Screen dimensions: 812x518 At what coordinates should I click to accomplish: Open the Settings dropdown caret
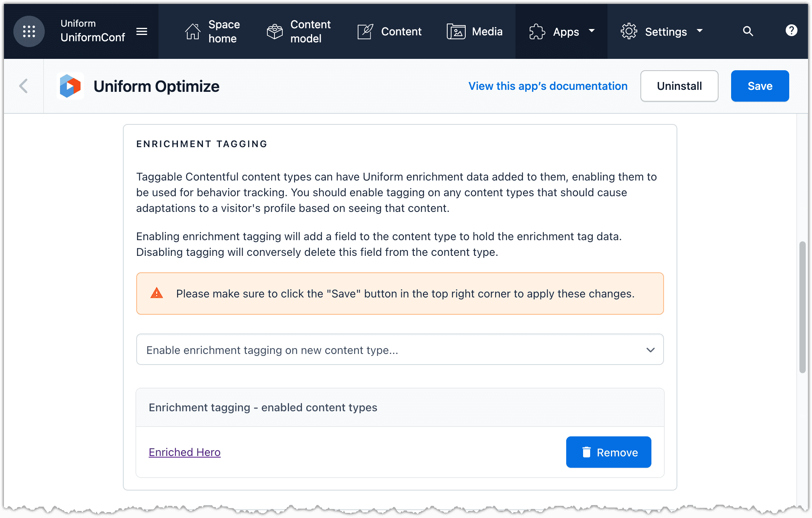(x=700, y=31)
